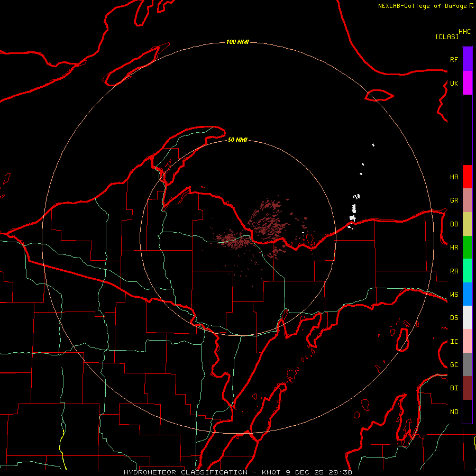Select the HA red legend swatch
The image size is (476, 476).
coord(467,177)
